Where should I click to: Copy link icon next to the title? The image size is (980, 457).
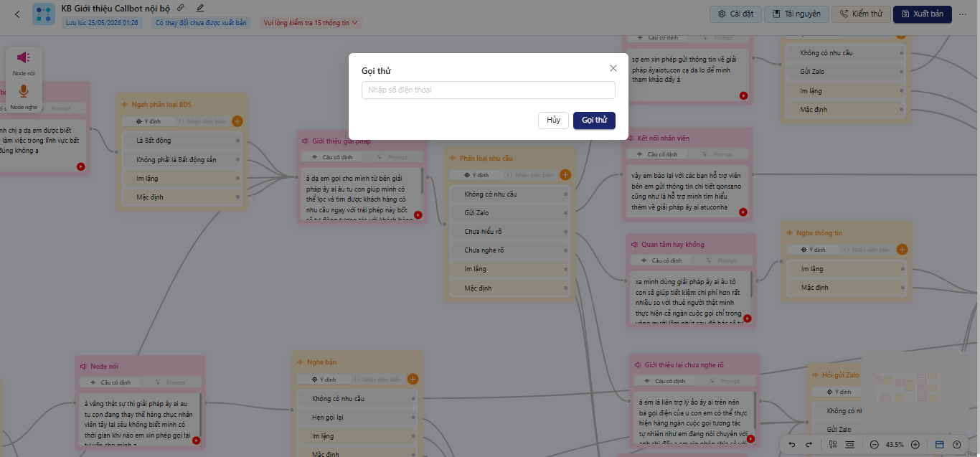[180, 8]
